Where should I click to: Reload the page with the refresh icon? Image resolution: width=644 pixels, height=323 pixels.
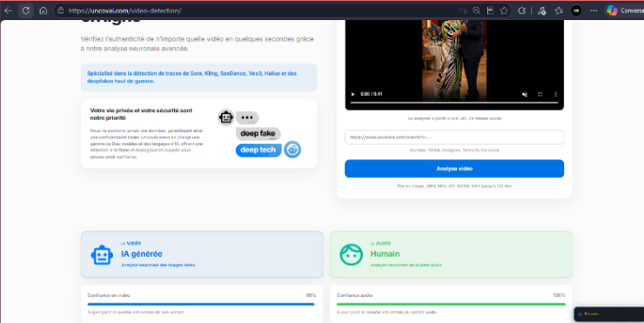(x=26, y=10)
